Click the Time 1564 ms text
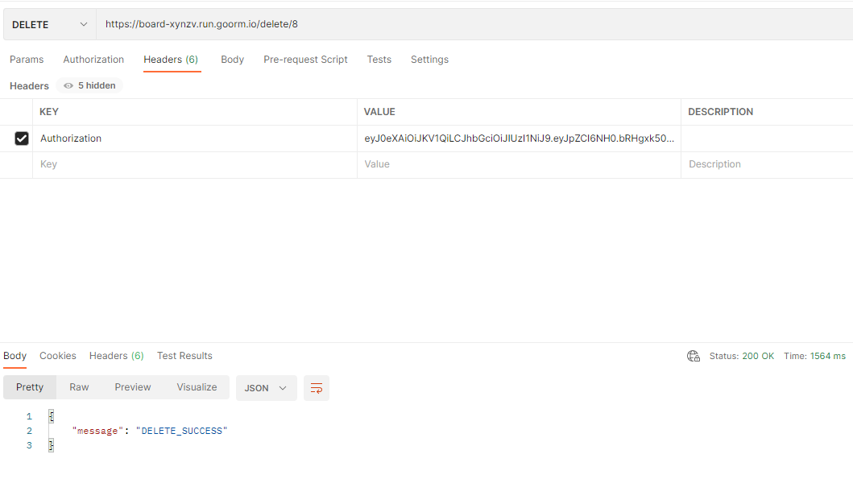This screenshot has height=504, width=853. pyautogui.click(x=814, y=356)
